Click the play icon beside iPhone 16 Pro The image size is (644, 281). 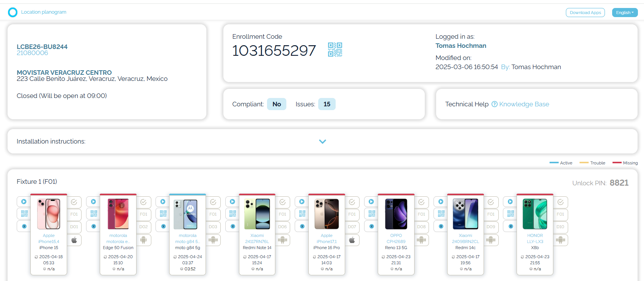[x=302, y=202]
